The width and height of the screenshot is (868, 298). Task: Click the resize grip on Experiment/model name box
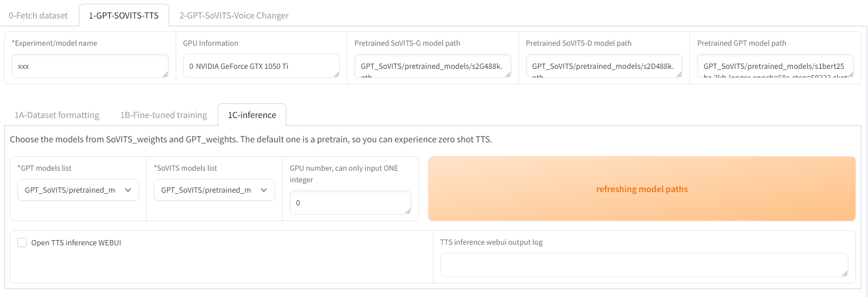(x=165, y=74)
